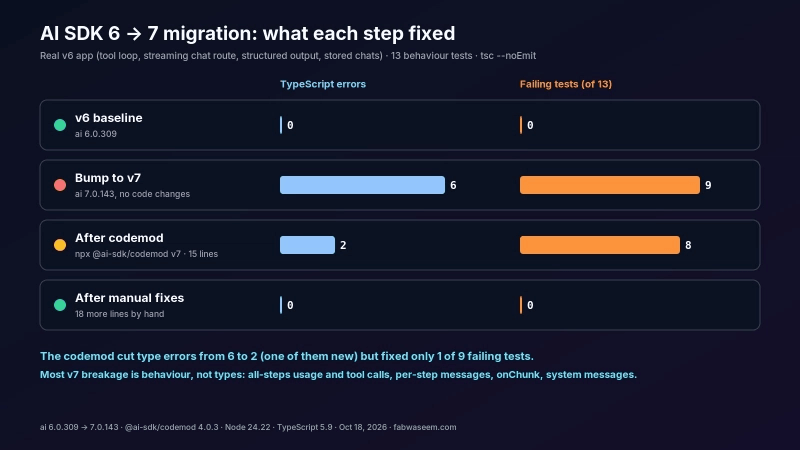Click the green dot beside v6 baseline
Screen dimensions: 800x450
(60, 125)
